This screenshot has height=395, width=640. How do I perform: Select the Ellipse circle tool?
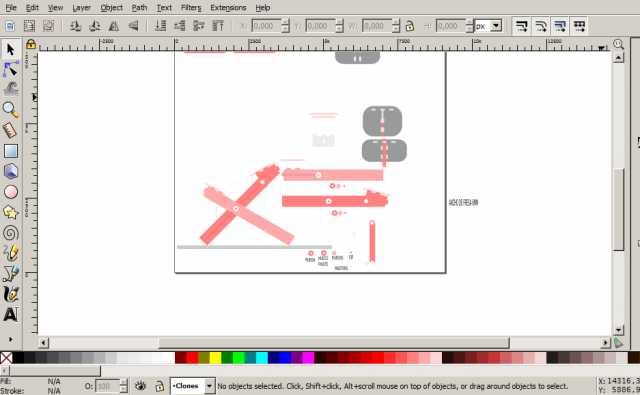click(11, 192)
